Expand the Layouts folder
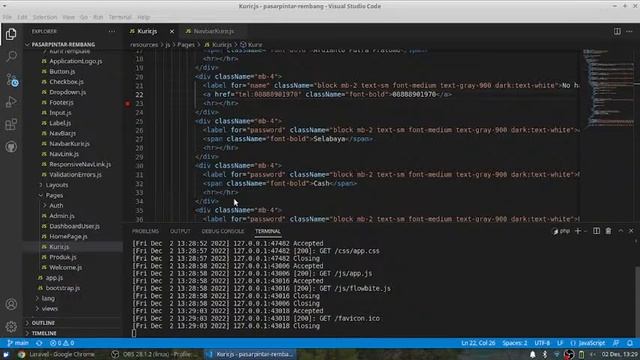The width and height of the screenshot is (640, 360). tap(57, 185)
